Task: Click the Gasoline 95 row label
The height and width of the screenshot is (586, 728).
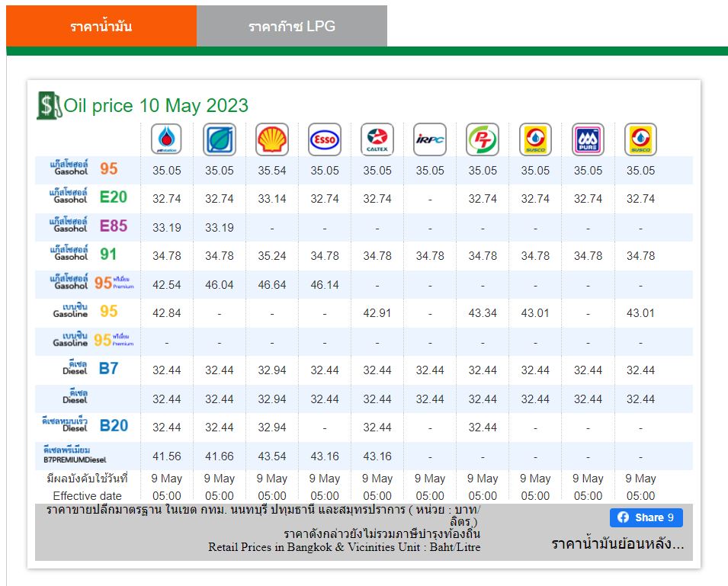Action: 85,311
